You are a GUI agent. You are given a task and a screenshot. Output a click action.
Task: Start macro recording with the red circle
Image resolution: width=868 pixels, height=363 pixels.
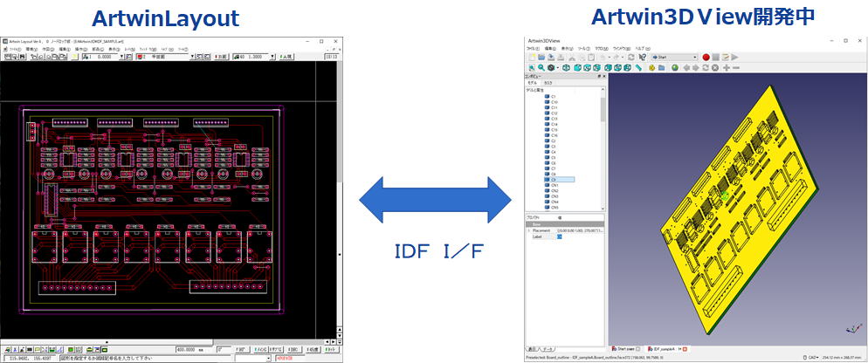tap(706, 57)
